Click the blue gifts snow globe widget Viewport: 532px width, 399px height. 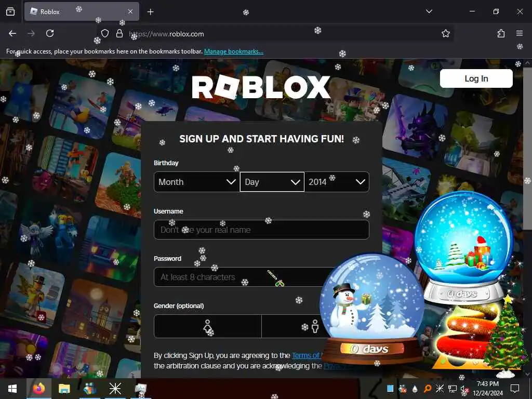point(464,247)
